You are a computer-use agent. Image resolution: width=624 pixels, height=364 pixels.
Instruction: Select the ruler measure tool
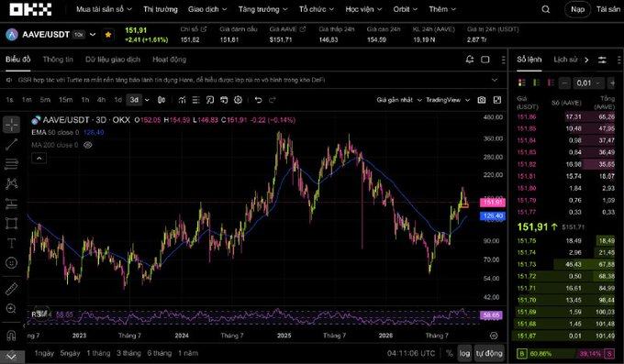[x=12, y=289]
